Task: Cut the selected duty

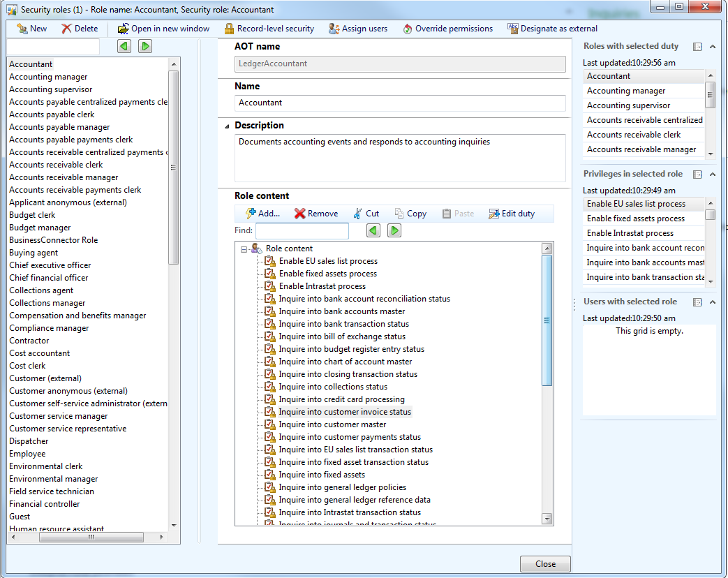Action: click(x=366, y=214)
